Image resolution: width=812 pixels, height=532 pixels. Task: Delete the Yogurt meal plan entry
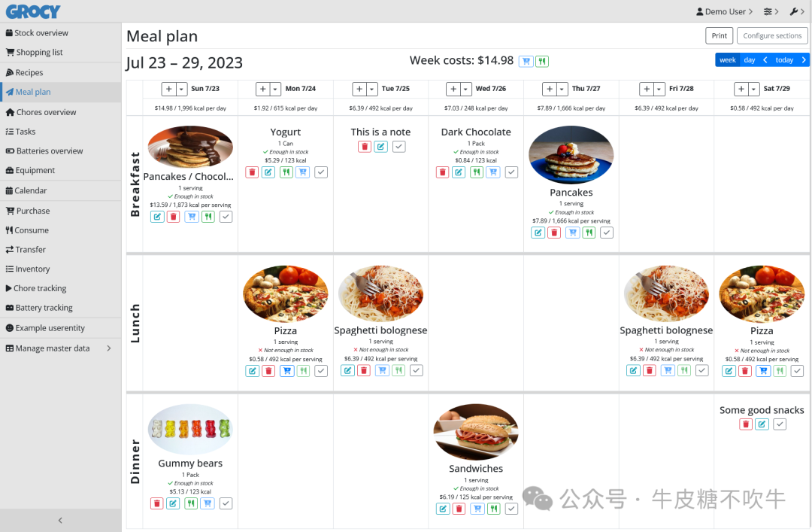pos(252,172)
